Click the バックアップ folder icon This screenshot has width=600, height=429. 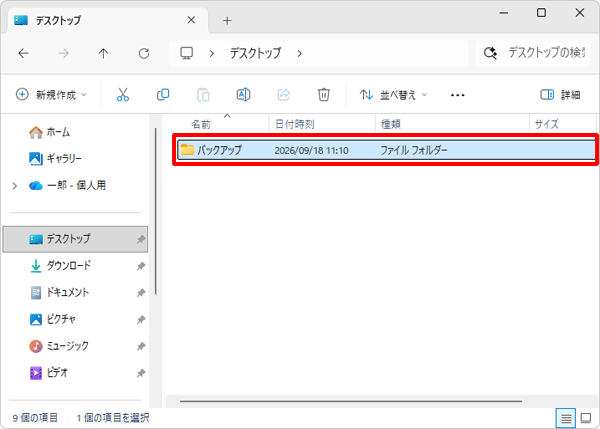pyautogui.click(x=188, y=150)
